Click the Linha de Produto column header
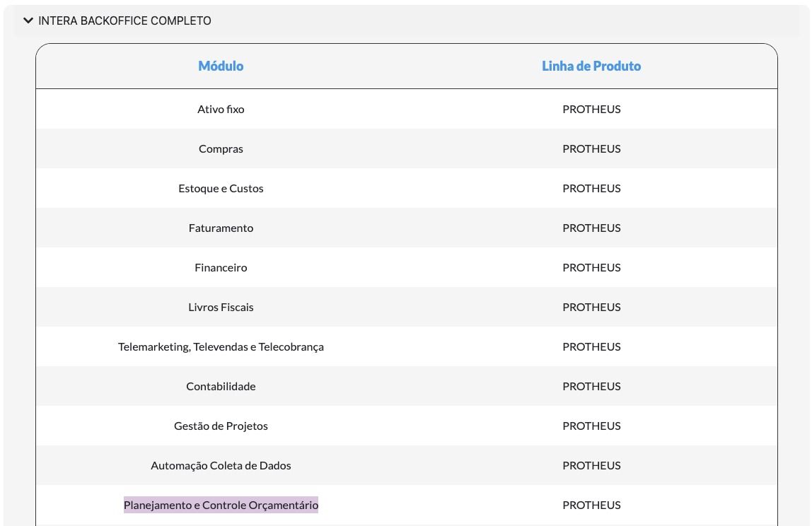812x526 pixels. 591,66
